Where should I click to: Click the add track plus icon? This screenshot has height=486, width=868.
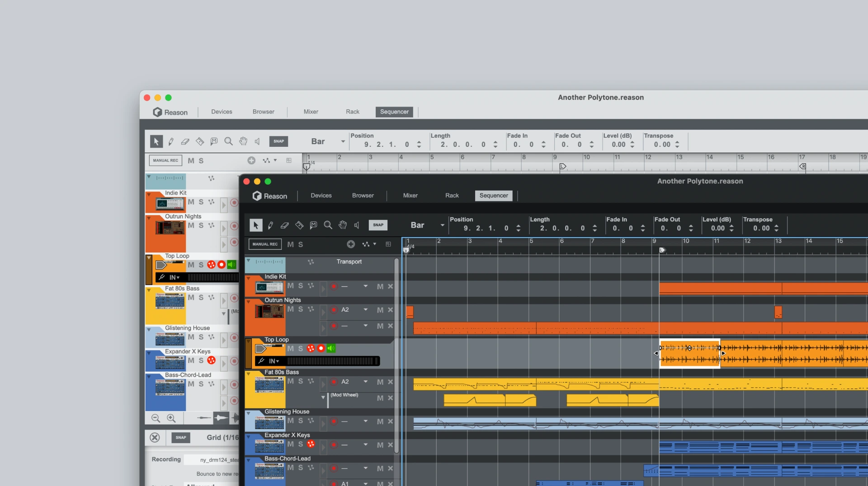351,244
